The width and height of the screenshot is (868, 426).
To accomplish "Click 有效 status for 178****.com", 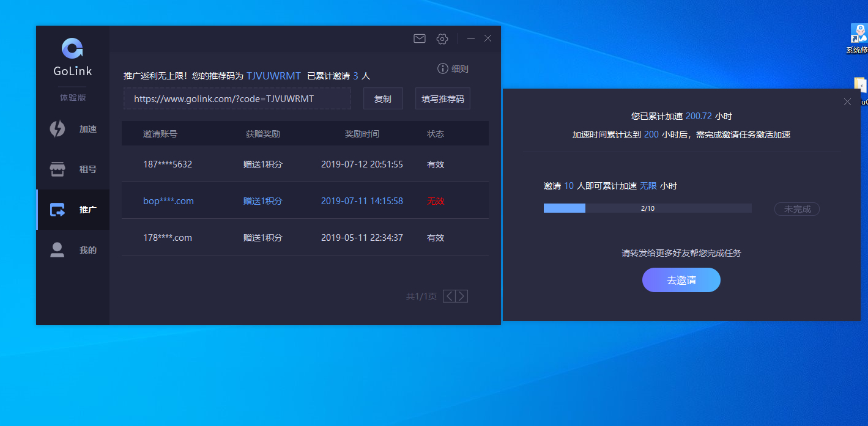I will [436, 238].
